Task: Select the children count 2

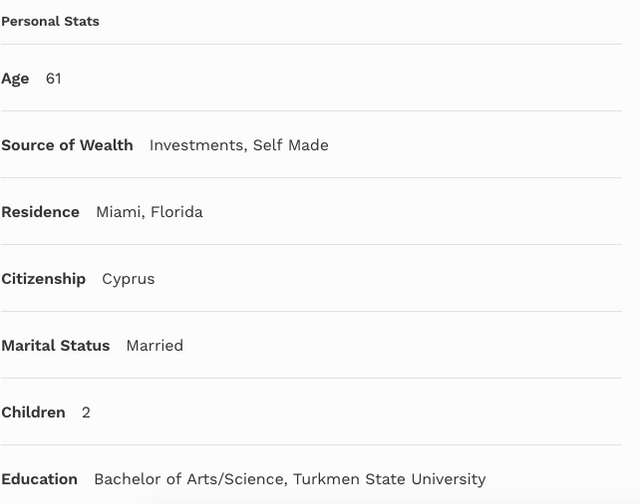Action: tap(86, 412)
